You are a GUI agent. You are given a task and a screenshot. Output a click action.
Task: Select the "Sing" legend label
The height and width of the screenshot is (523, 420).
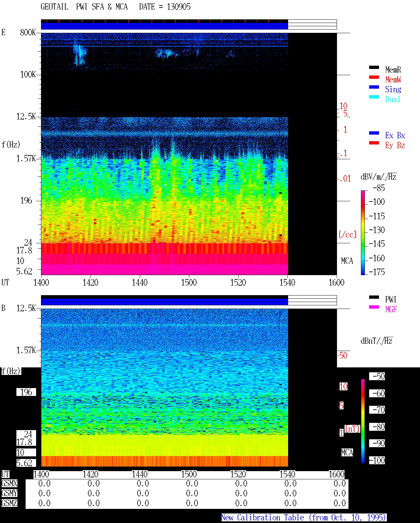coord(393,89)
